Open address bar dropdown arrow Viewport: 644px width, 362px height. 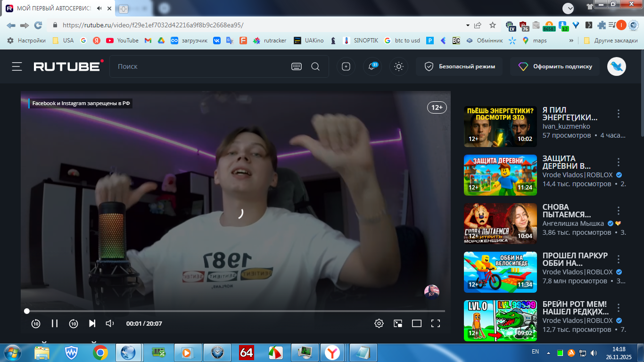coord(468,25)
